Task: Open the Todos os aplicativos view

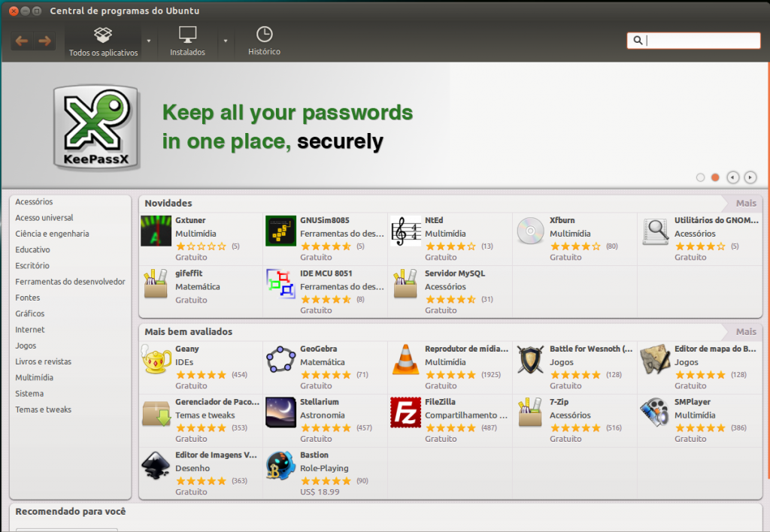Action: click(x=103, y=41)
